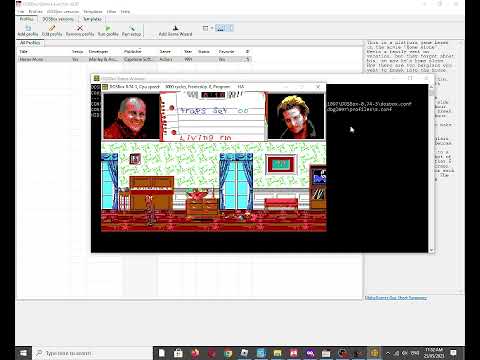Open the notification center icon
The height and width of the screenshot is (360, 480).
tap(453, 353)
